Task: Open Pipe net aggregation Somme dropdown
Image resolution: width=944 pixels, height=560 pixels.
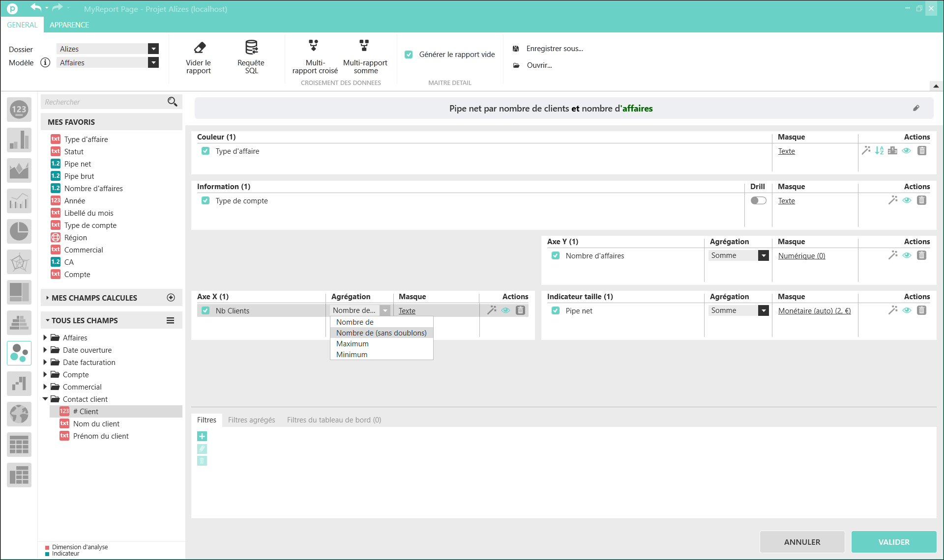Action: click(x=763, y=310)
